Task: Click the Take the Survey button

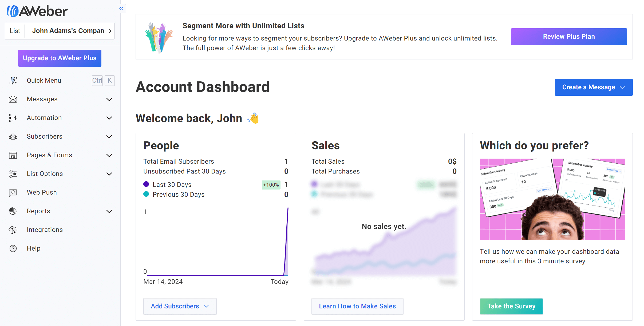Action: click(x=511, y=306)
